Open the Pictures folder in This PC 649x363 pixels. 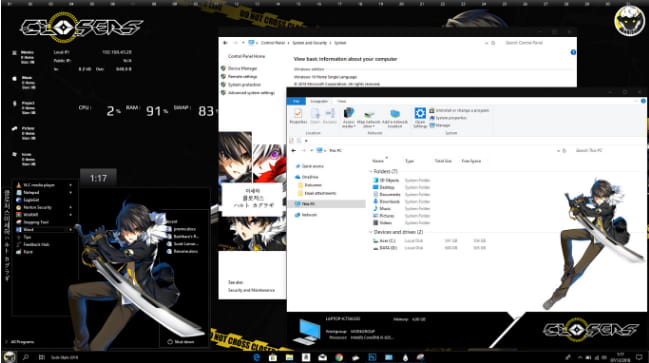tap(384, 216)
